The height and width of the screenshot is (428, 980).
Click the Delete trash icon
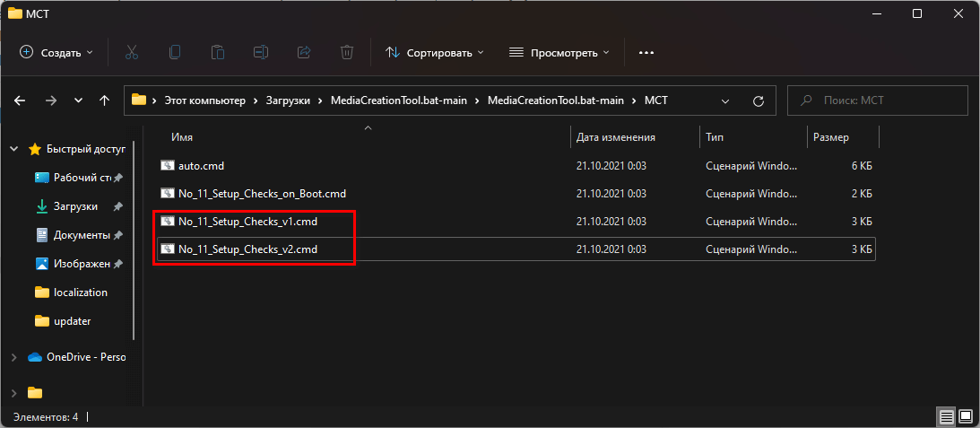point(347,53)
